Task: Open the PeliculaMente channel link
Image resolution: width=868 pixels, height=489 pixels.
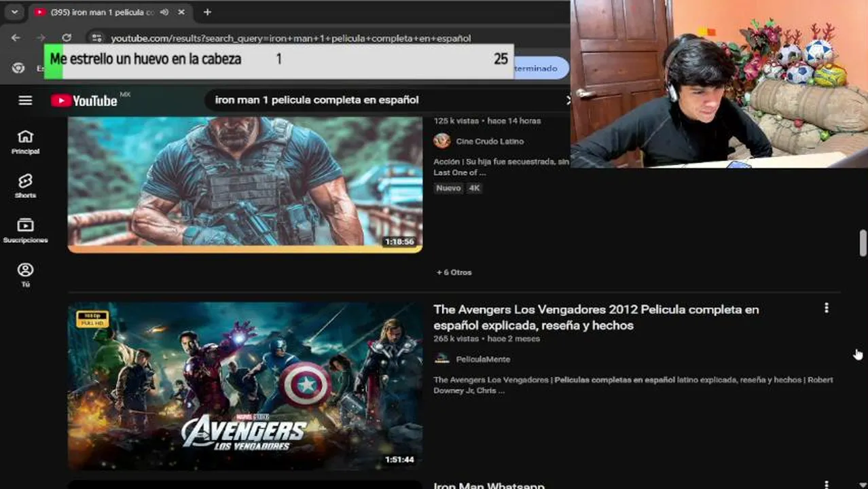Action: (x=483, y=359)
